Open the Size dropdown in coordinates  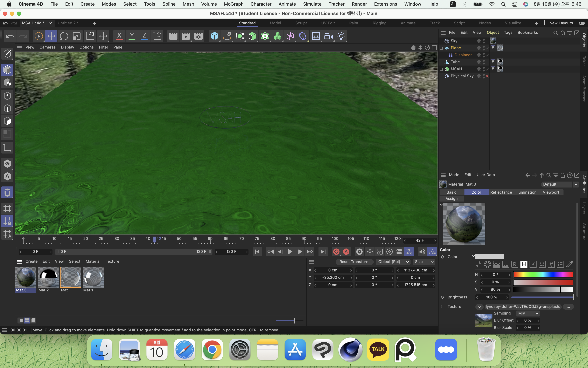click(424, 262)
